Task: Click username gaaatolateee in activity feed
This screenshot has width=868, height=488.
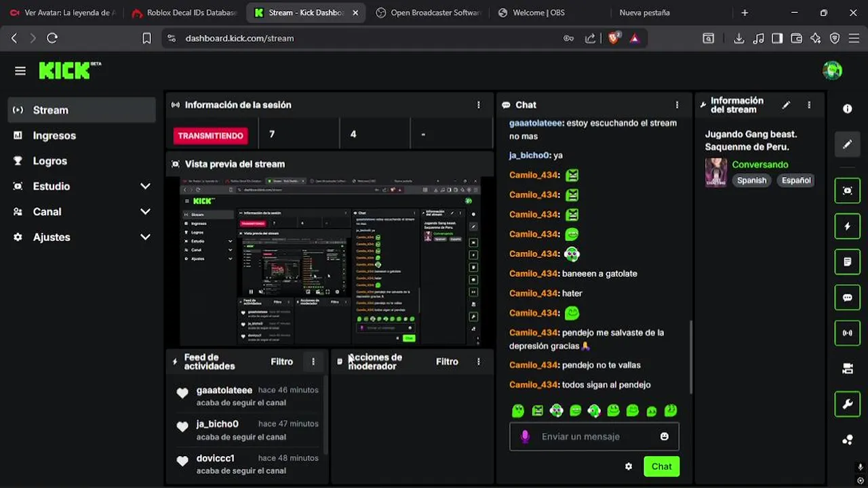Action: 224,390
